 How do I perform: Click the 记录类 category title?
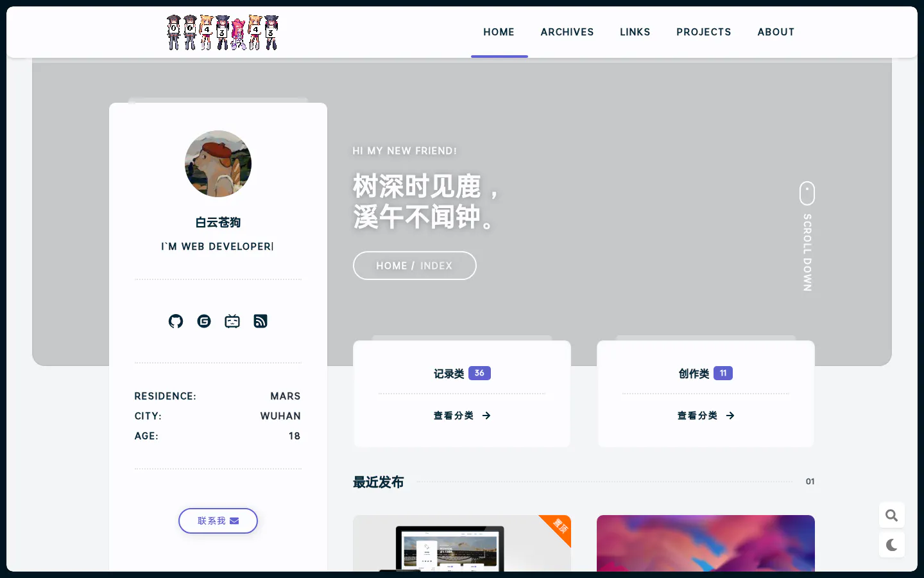click(449, 374)
